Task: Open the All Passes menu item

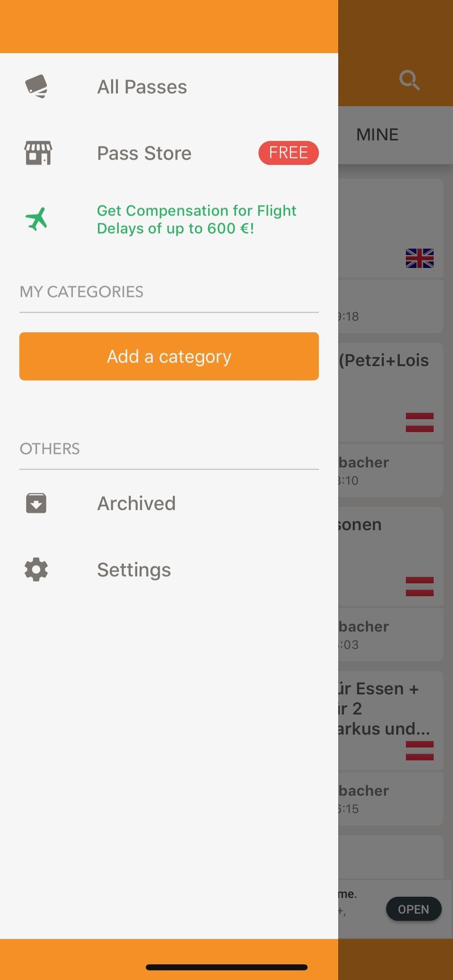Action: click(x=142, y=87)
